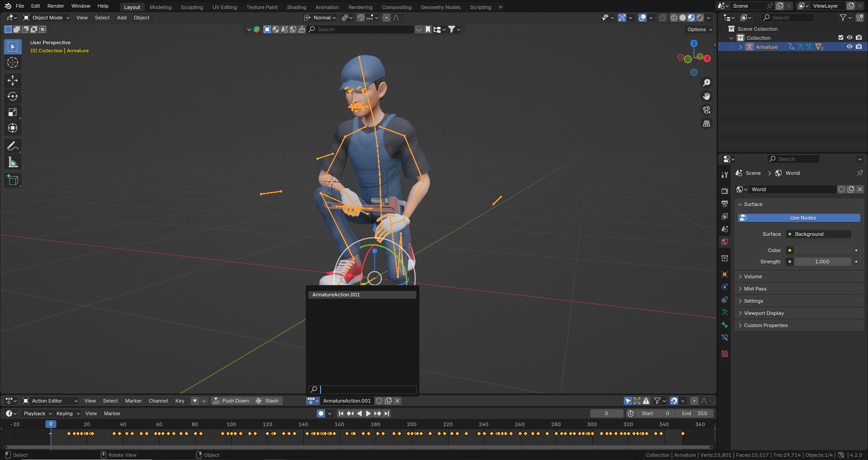Activate the Move tool
Image resolution: width=868 pixels, height=460 pixels.
point(13,80)
